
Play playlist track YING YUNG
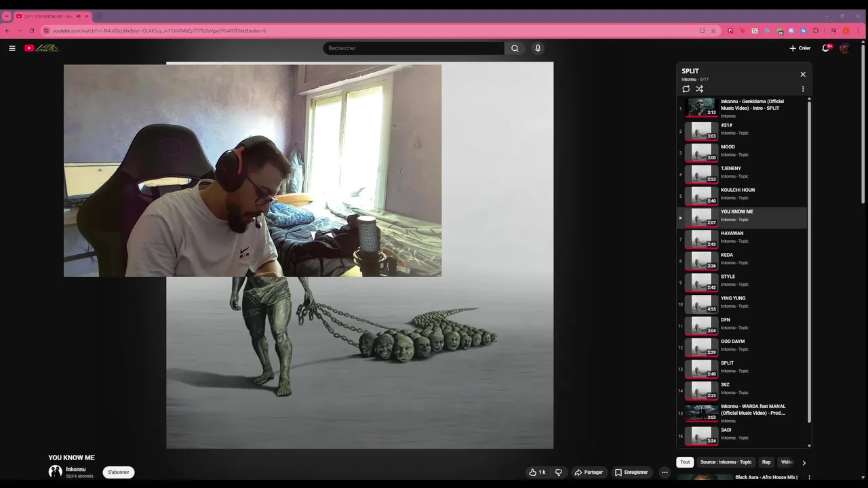click(742, 304)
